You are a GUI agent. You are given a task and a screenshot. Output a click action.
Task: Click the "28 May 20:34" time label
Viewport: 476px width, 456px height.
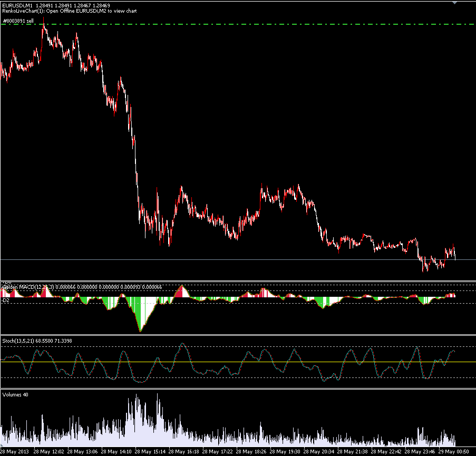[x=319, y=451]
